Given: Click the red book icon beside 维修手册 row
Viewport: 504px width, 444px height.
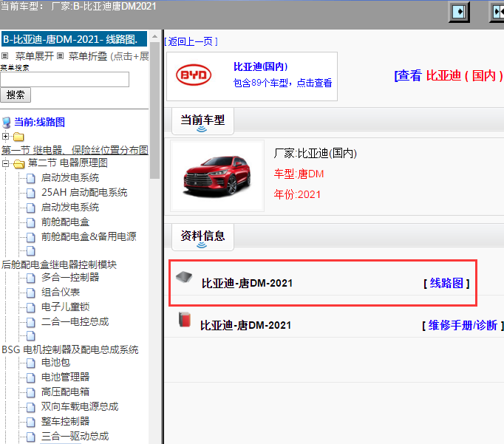Looking at the screenshot, I should click(185, 319).
